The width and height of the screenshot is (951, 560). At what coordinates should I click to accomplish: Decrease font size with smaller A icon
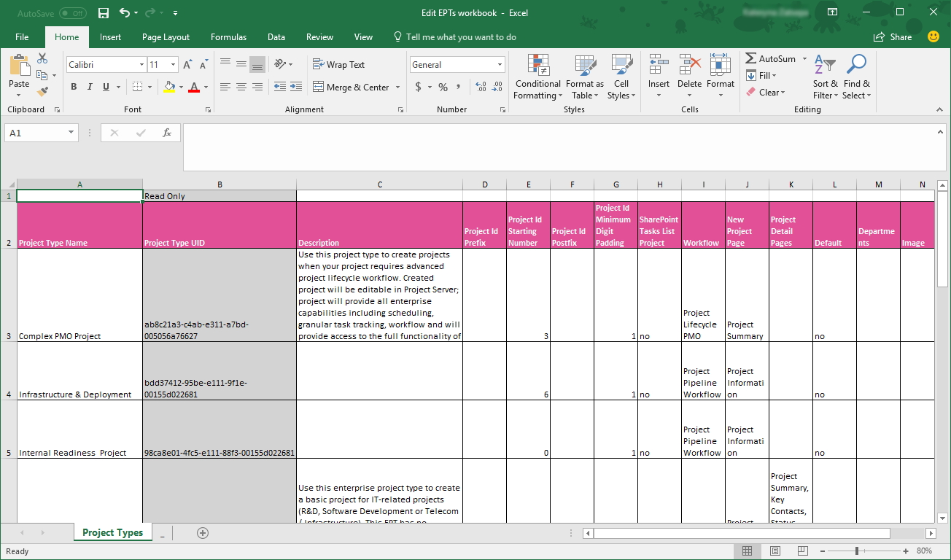[205, 65]
